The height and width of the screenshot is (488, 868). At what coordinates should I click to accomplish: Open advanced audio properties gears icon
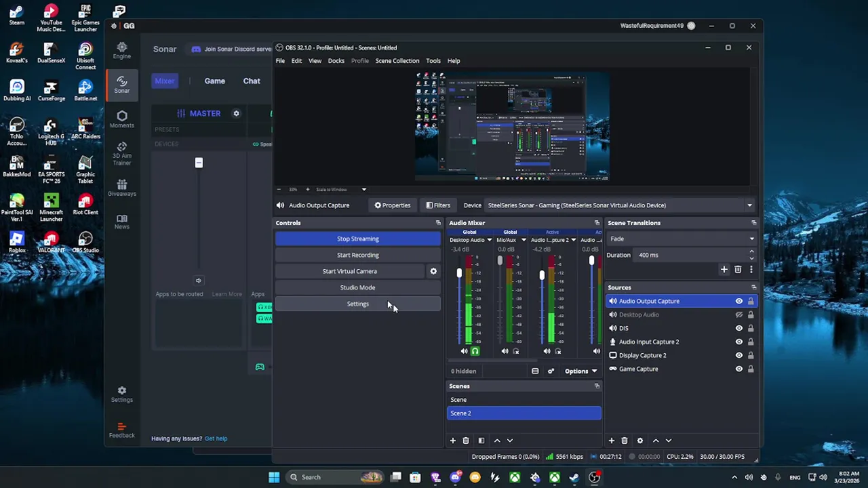(x=551, y=371)
